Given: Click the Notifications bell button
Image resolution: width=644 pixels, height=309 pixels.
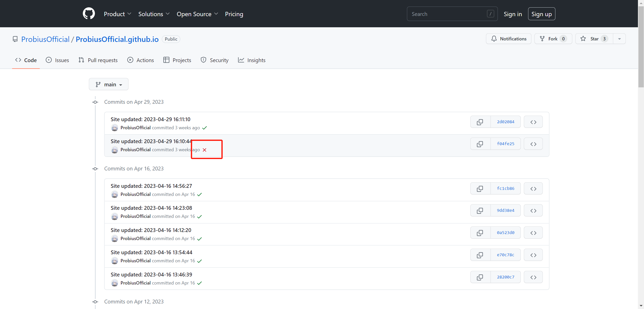Looking at the screenshot, I should coord(508,39).
